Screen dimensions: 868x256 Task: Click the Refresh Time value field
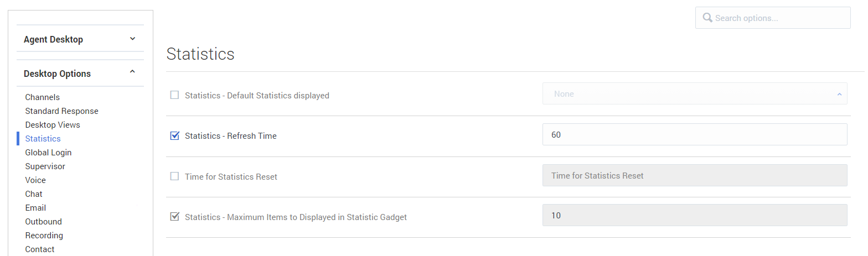695,134
